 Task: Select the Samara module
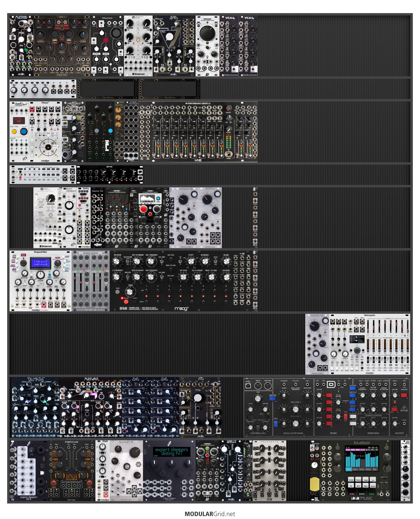(207, 471)
